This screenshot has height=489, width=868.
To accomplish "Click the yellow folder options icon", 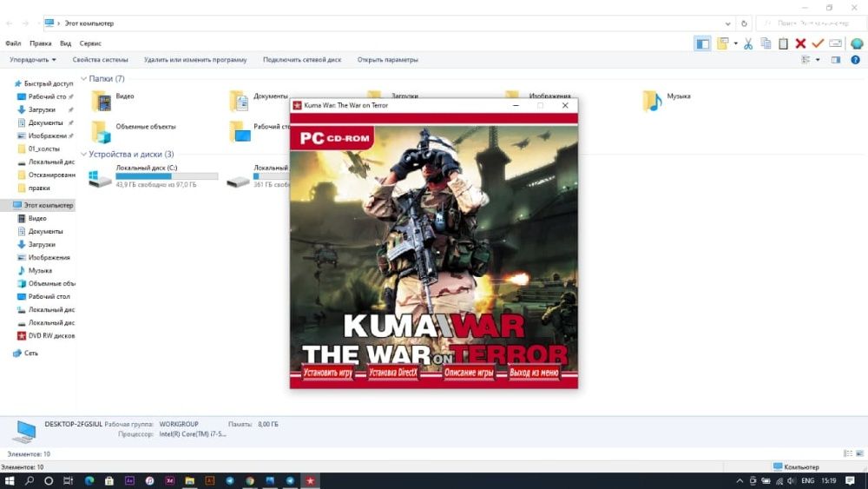I will [x=722, y=43].
